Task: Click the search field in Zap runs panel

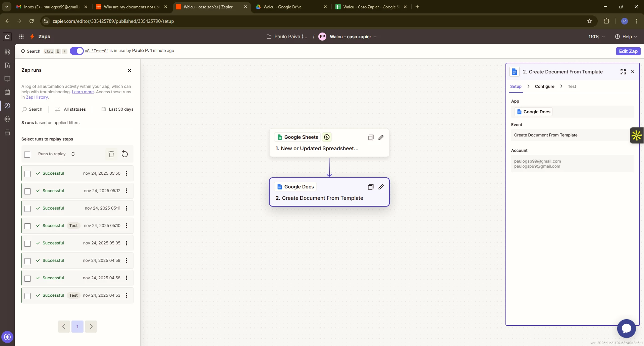Action: point(33,109)
